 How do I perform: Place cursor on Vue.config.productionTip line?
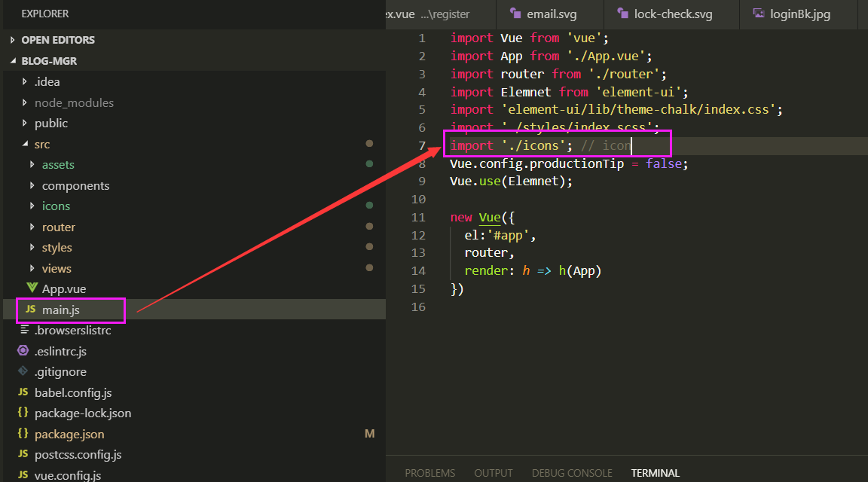point(569,163)
